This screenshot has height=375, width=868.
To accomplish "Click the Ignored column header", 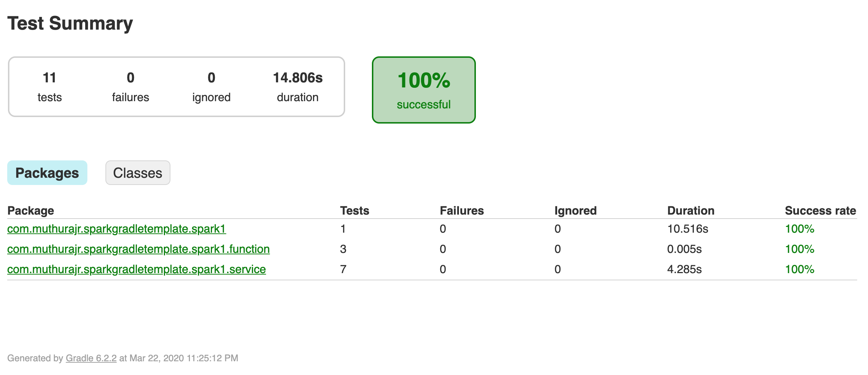I will tap(576, 210).
